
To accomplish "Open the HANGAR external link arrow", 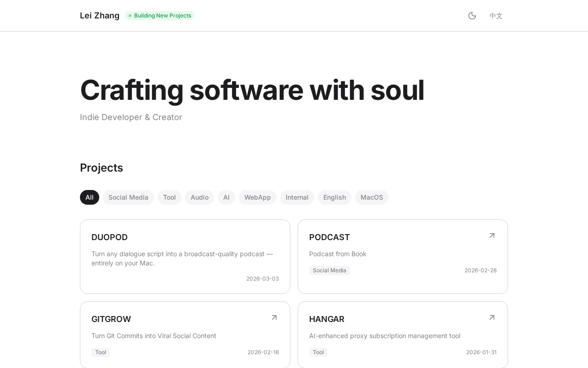I will click(x=492, y=317).
